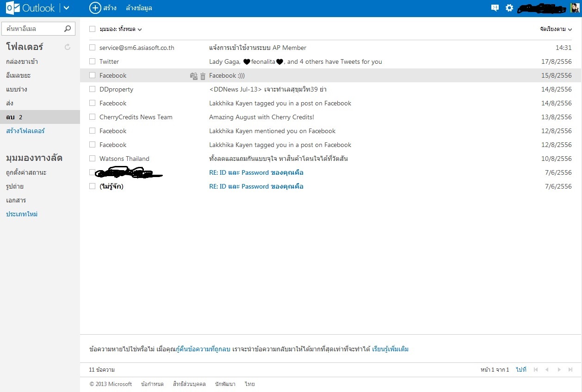
Task: Check the Twitter message checkbox
Action: 92,61
